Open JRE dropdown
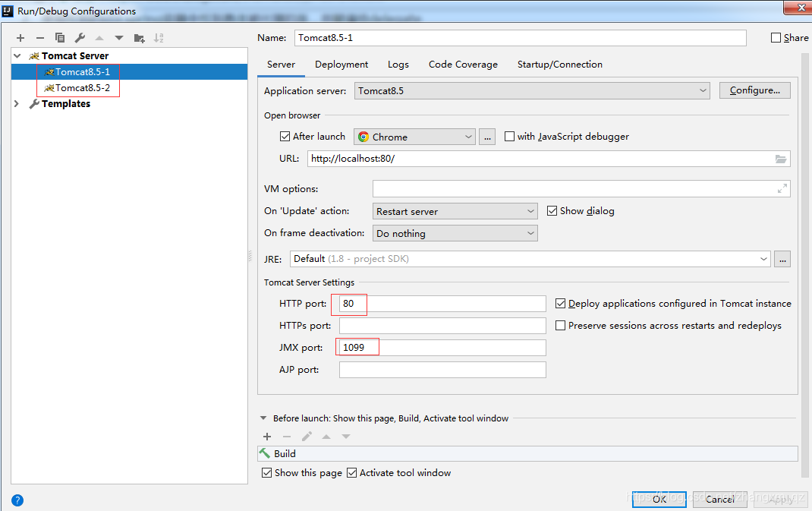The image size is (812, 511). [x=530, y=259]
